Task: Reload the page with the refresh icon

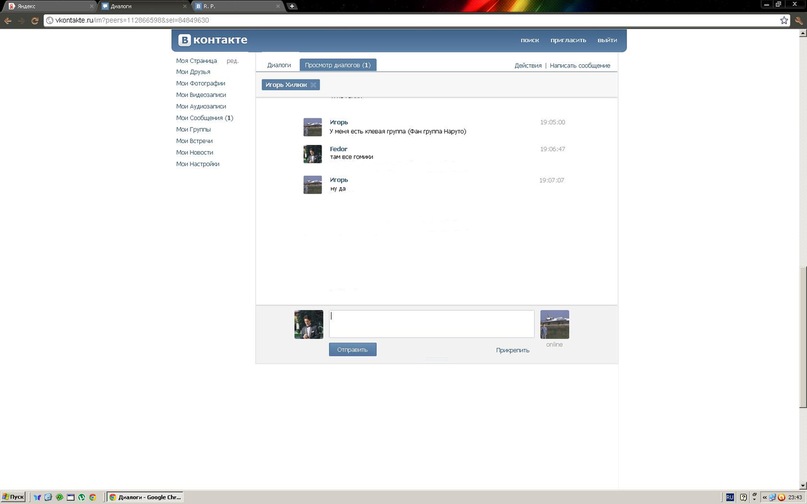Action: pos(35,20)
